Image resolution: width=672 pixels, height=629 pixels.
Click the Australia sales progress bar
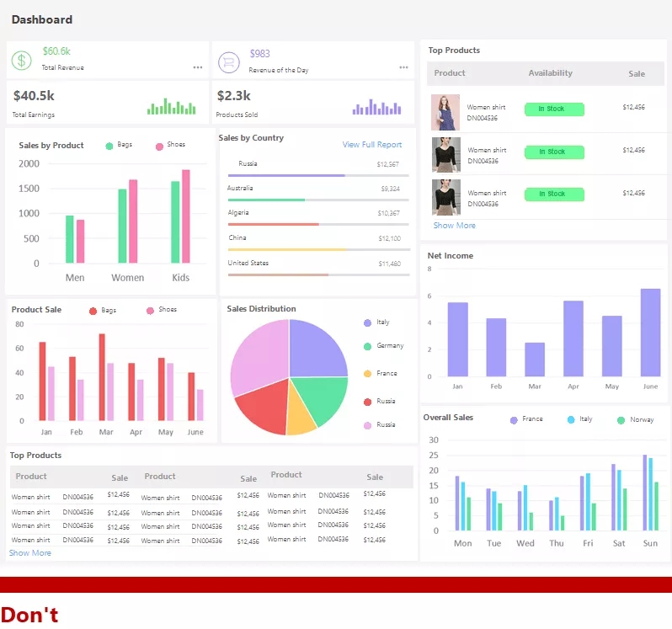[x=318, y=200]
